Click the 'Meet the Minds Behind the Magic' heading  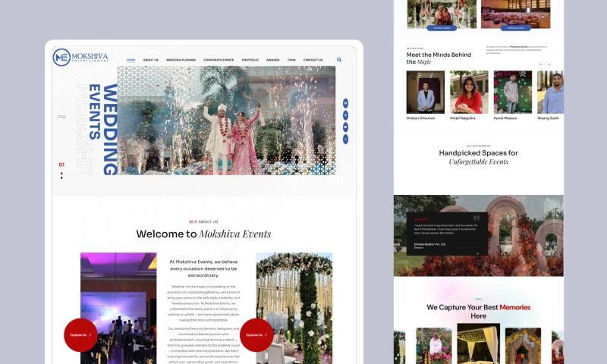[x=439, y=58]
